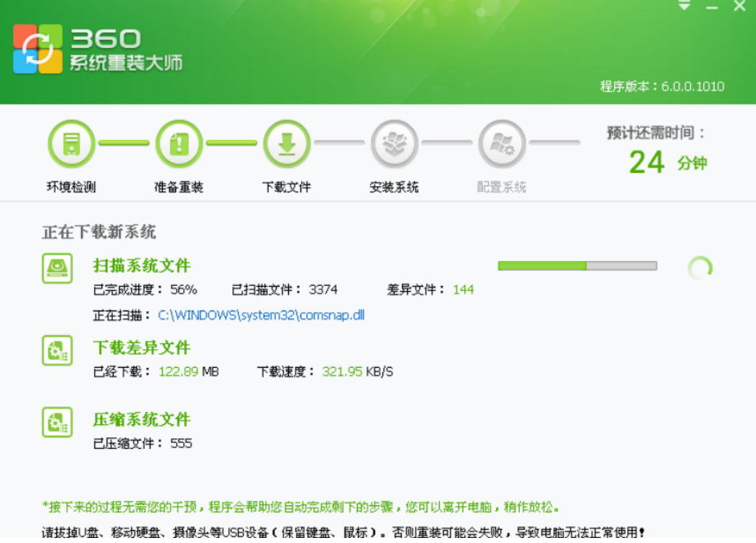Screen dimensions: 756x543
Task: Click the 下载文件 download arrow step icon
Action: (x=287, y=143)
